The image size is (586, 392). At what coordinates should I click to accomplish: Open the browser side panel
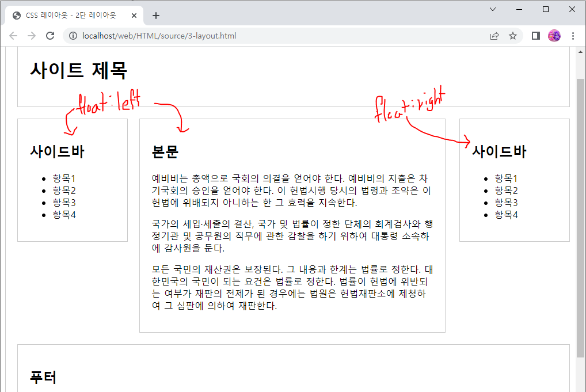[x=535, y=36]
